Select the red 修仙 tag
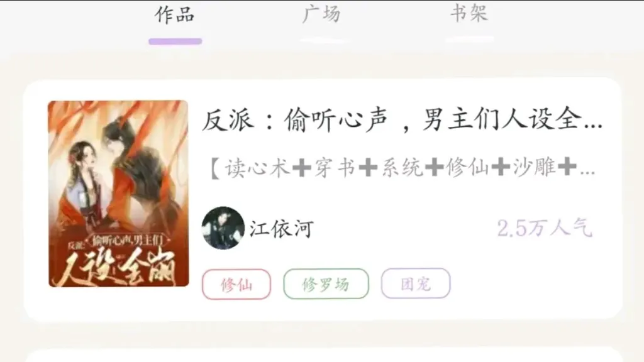The width and height of the screenshot is (644, 362). click(236, 284)
